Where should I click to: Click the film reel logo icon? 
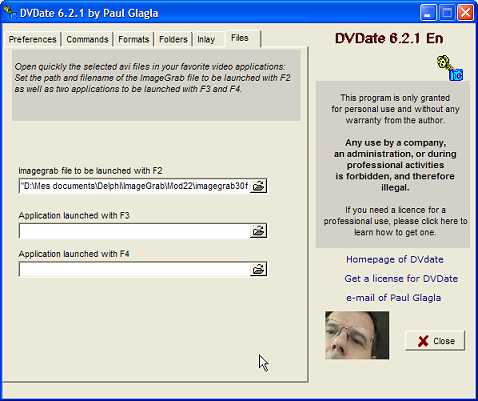tap(450, 68)
